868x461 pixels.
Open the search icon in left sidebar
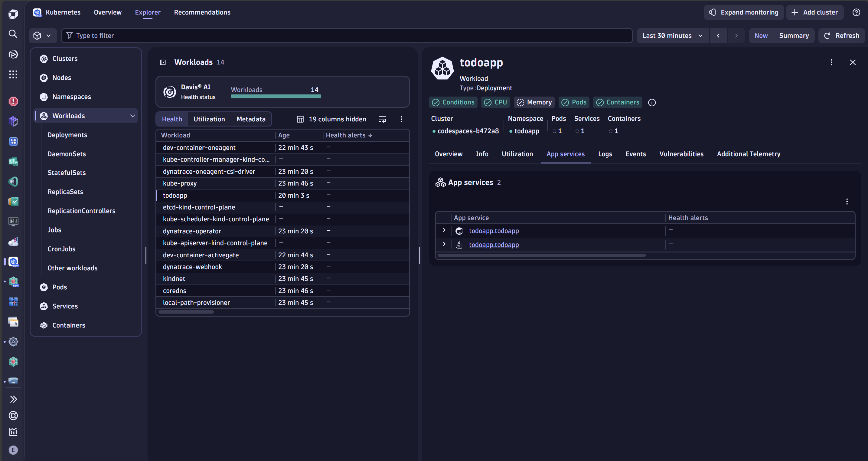coord(13,34)
